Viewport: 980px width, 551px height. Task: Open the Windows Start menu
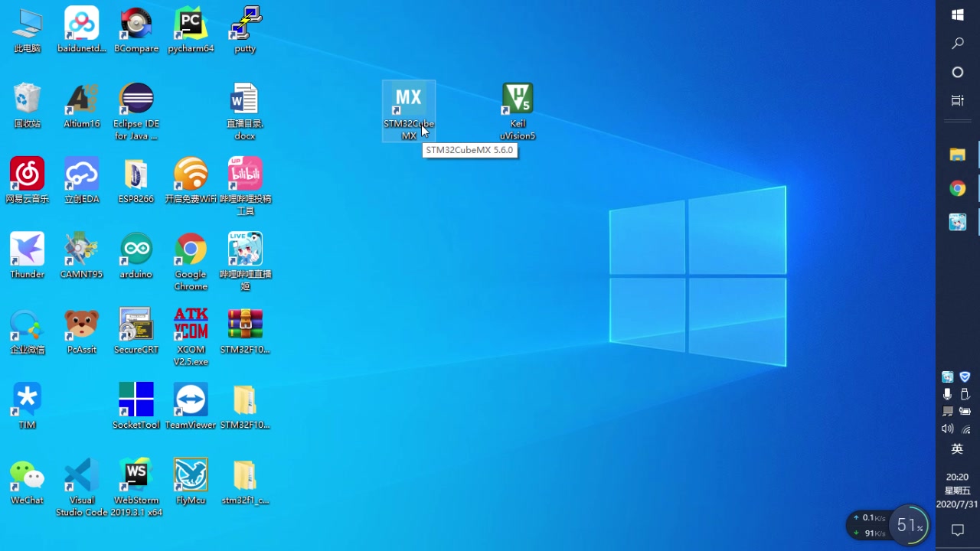958,15
